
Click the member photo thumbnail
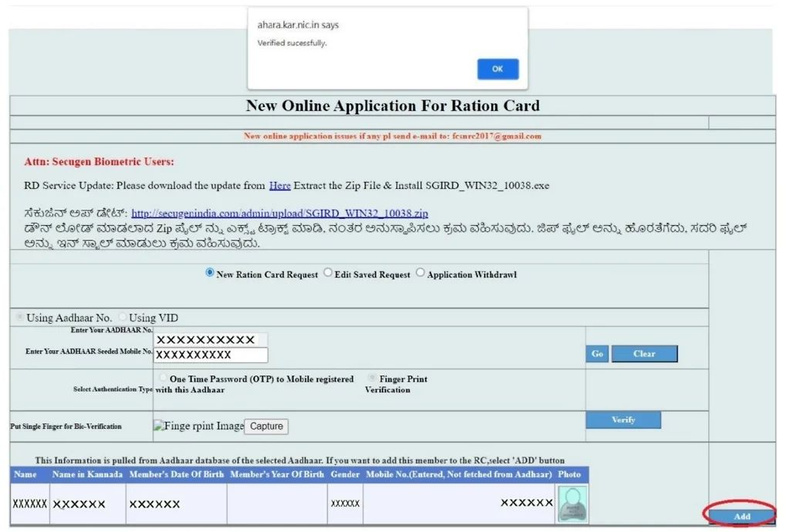click(x=572, y=503)
